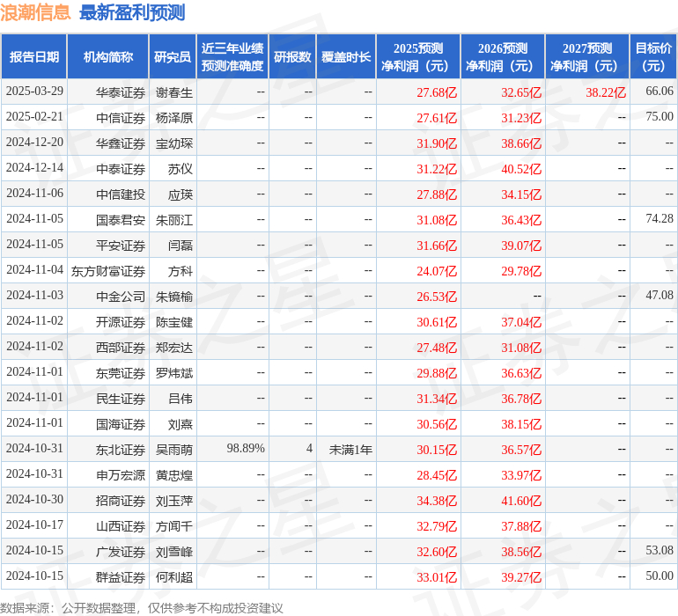
Task: Click researcher name 刘玉萍
Action: 174,501
